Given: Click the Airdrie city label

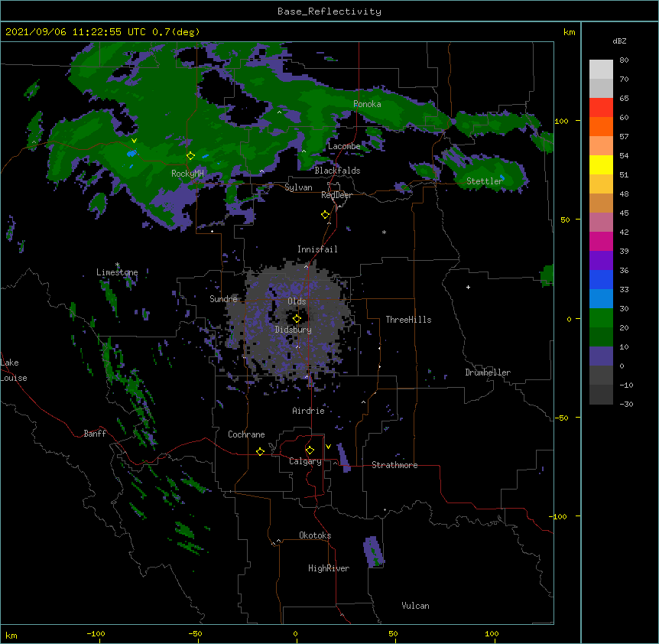Looking at the screenshot, I should (308, 411).
